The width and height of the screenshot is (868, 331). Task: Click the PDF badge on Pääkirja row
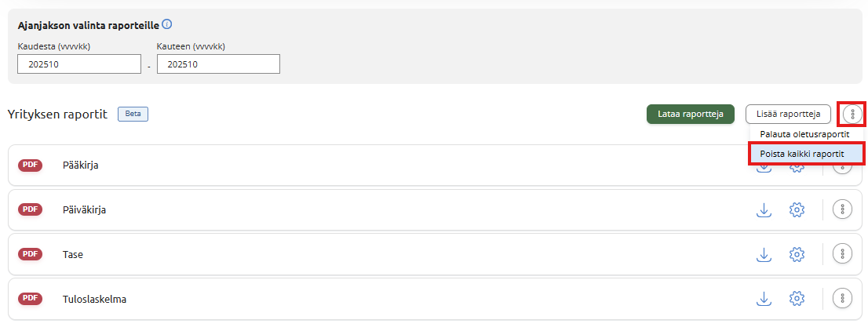31,165
